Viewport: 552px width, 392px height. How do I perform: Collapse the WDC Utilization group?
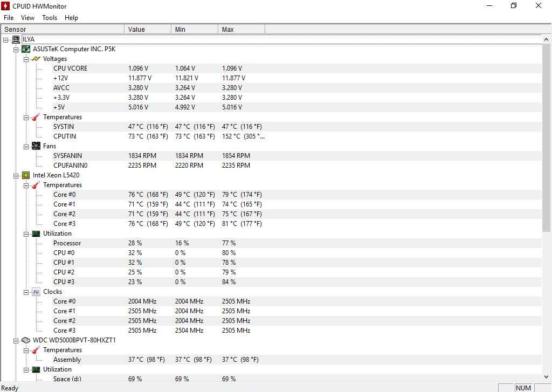point(26,370)
